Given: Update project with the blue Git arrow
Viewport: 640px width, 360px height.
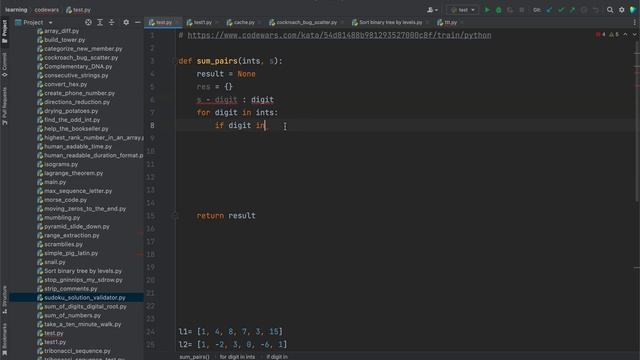Looking at the screenshot, I should pyautogui.click(x=549, y=10).
